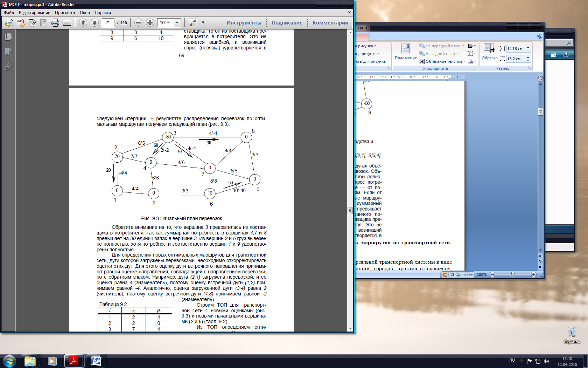Click the page number input field
Screen dimensions: 588x368
(x=108, y=23)
